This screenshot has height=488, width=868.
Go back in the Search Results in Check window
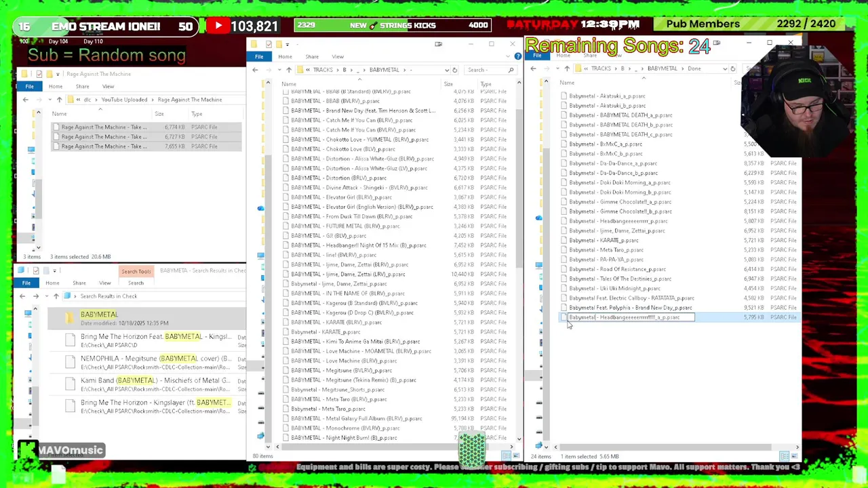22,296
